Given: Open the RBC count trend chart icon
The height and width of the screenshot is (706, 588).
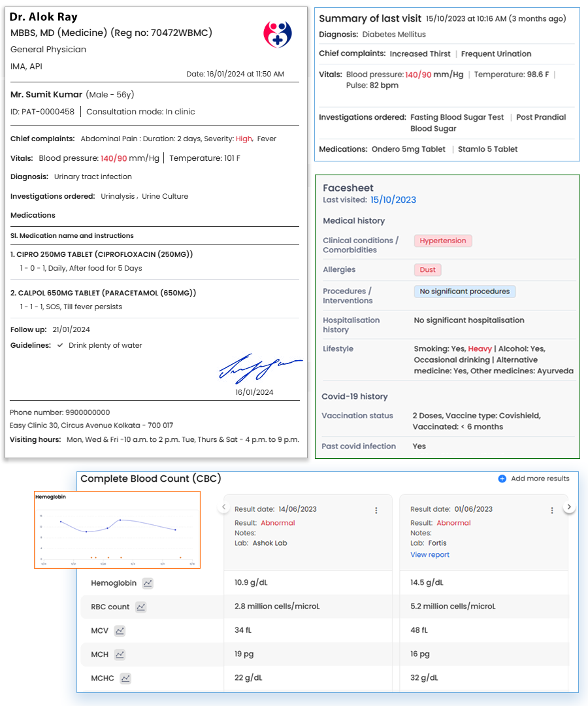Looking at the screenshot, I should (141, 607).
